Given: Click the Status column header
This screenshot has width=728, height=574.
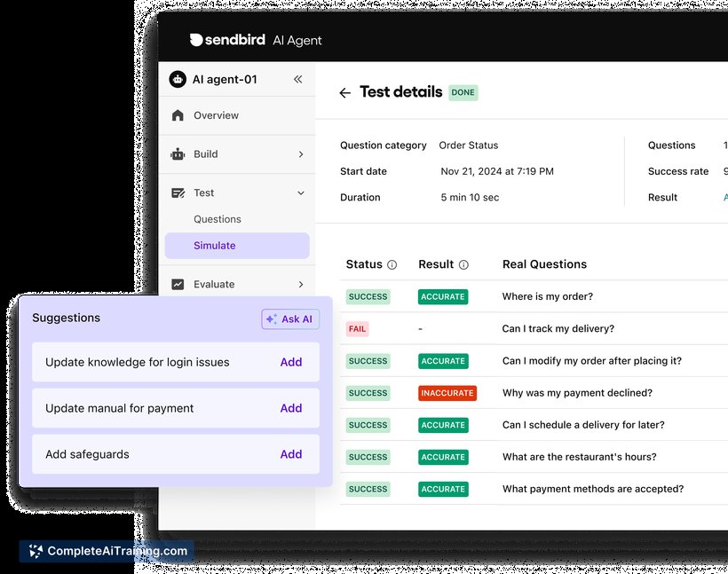Looking at the screenshot, I should (364, 264).
